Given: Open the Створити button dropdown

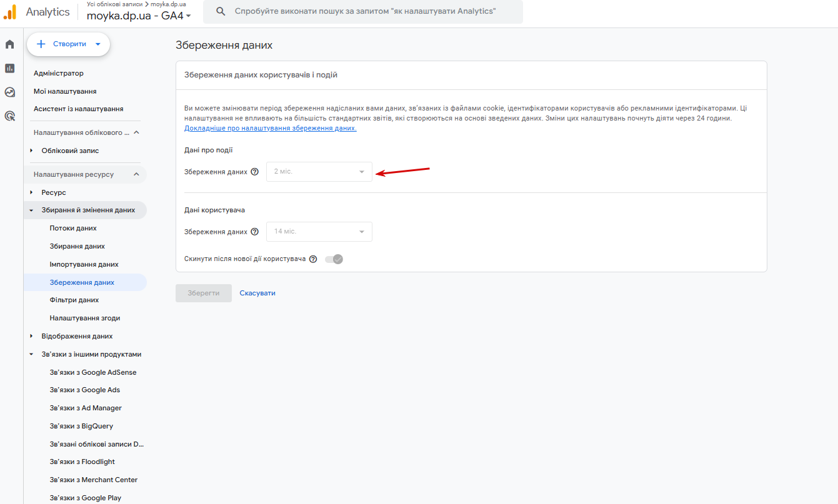Looking at the screenshot, I should [x=97, y=44].
